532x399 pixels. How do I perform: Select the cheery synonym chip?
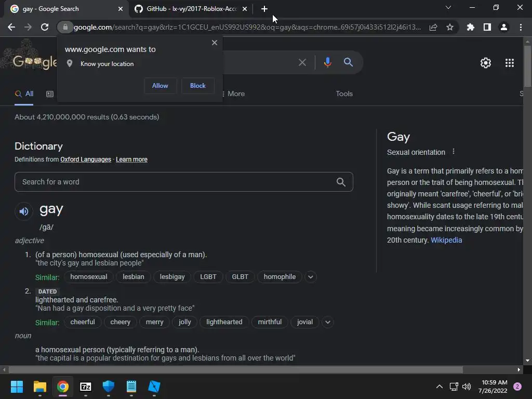point(120,322)
